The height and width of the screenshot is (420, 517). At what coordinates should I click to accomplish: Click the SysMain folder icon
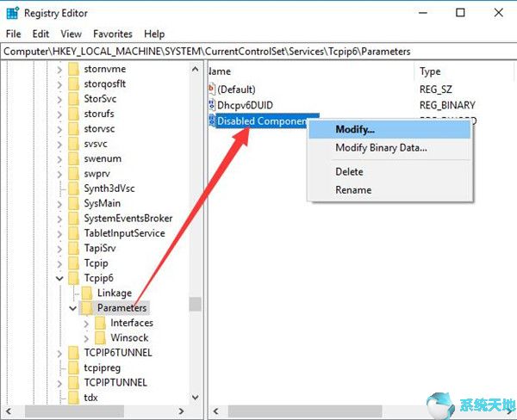[x=73, y=203]
